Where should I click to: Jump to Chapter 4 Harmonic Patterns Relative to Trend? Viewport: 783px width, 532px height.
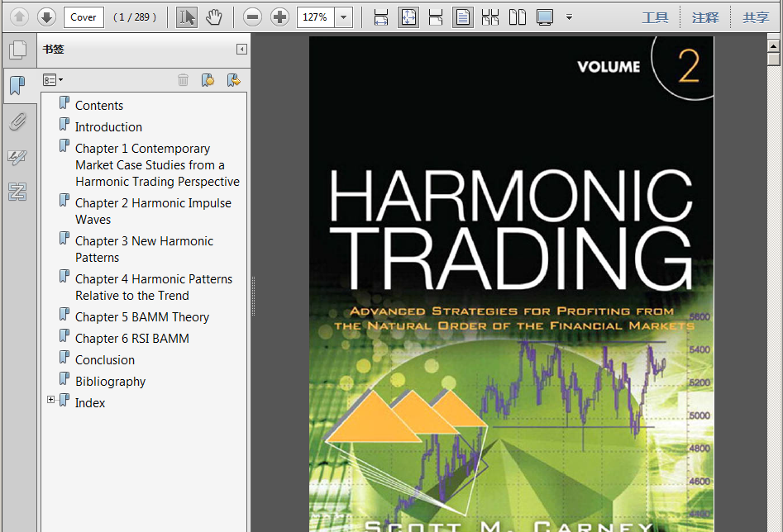click(154, 287)
